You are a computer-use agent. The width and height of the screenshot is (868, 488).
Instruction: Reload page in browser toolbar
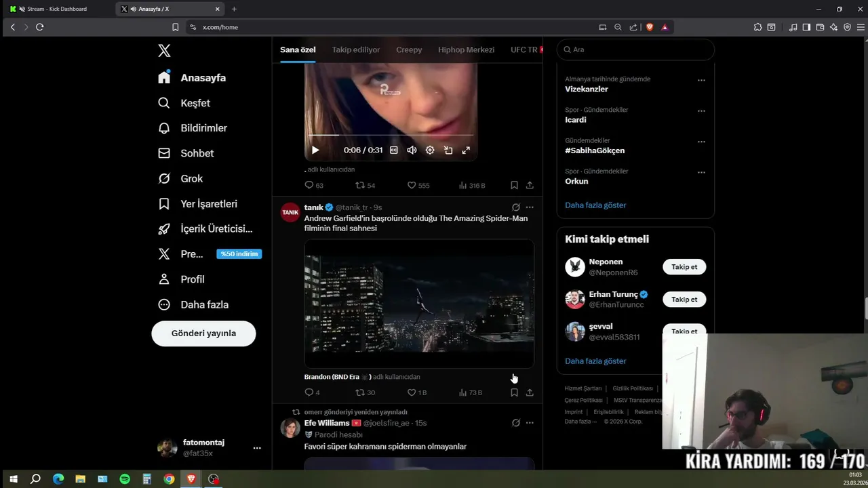click(x=39, y=27)
